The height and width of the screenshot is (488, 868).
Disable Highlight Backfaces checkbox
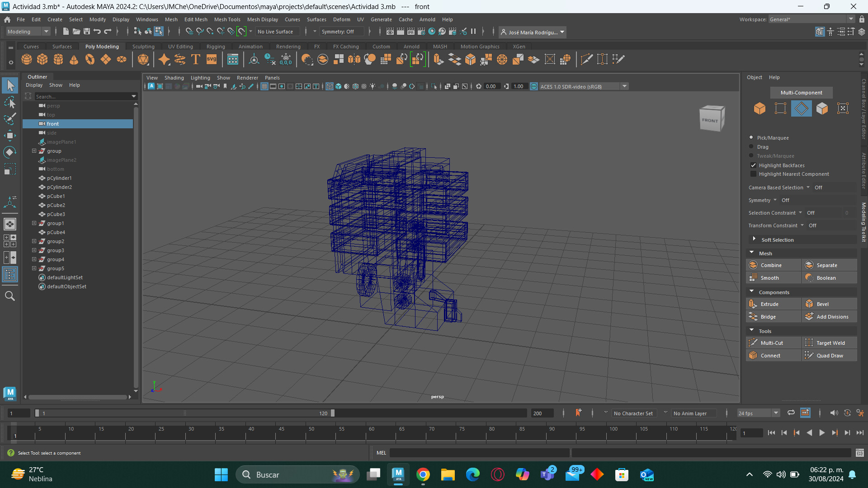pos(753,165)
